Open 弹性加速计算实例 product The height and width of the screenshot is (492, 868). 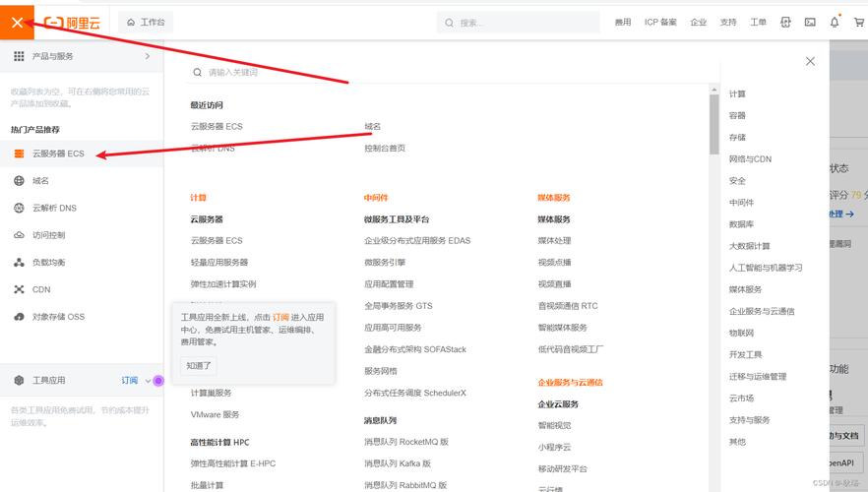click(x=223, y=284)
